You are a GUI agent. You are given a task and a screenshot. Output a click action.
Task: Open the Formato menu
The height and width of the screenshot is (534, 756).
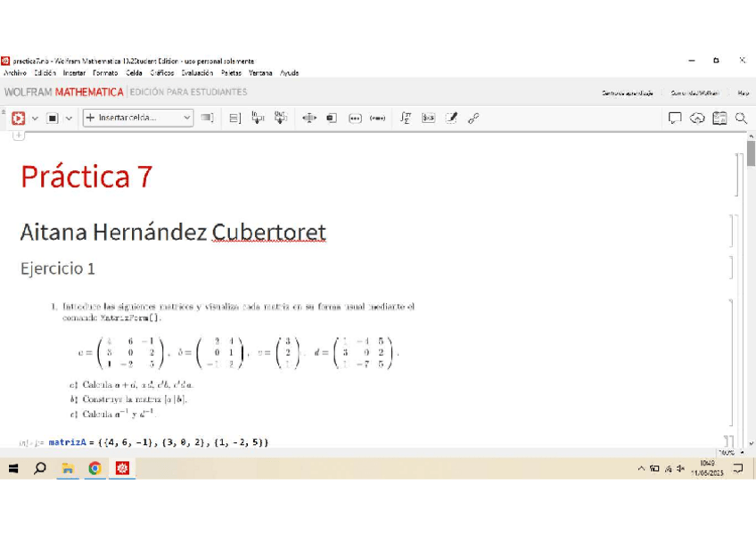tap(105, 73)
